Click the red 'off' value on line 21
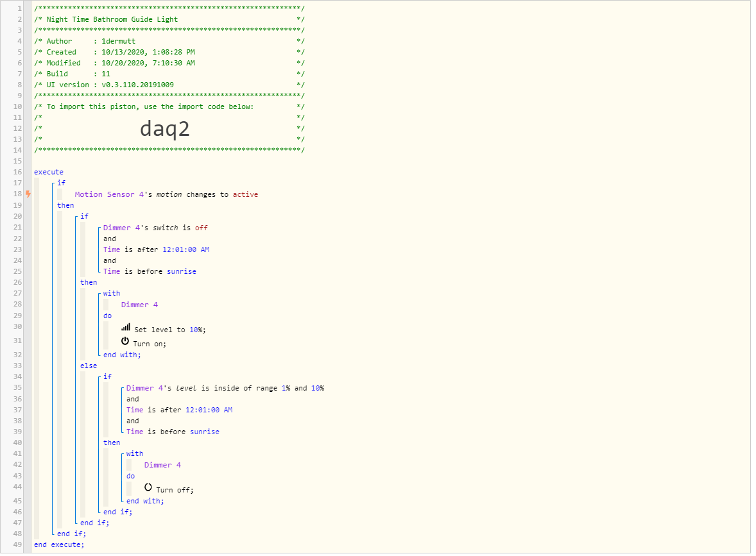 click(202, 228)
